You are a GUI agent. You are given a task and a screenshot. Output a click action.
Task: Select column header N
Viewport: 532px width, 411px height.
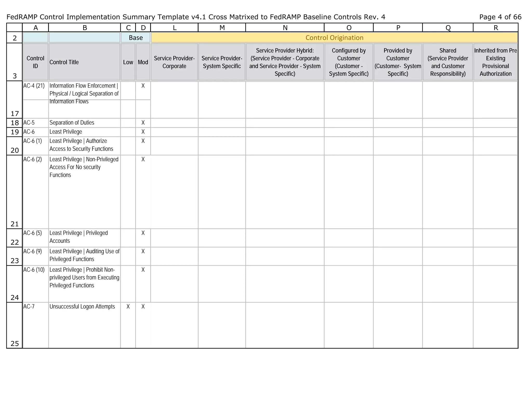(x=285, y=28)
